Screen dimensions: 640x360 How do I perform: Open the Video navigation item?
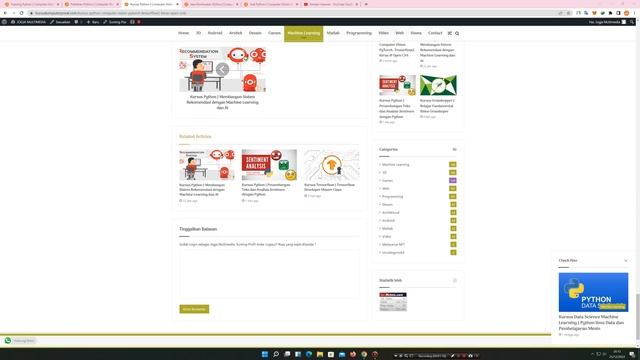pyautogui.click(x=384, y=33)
